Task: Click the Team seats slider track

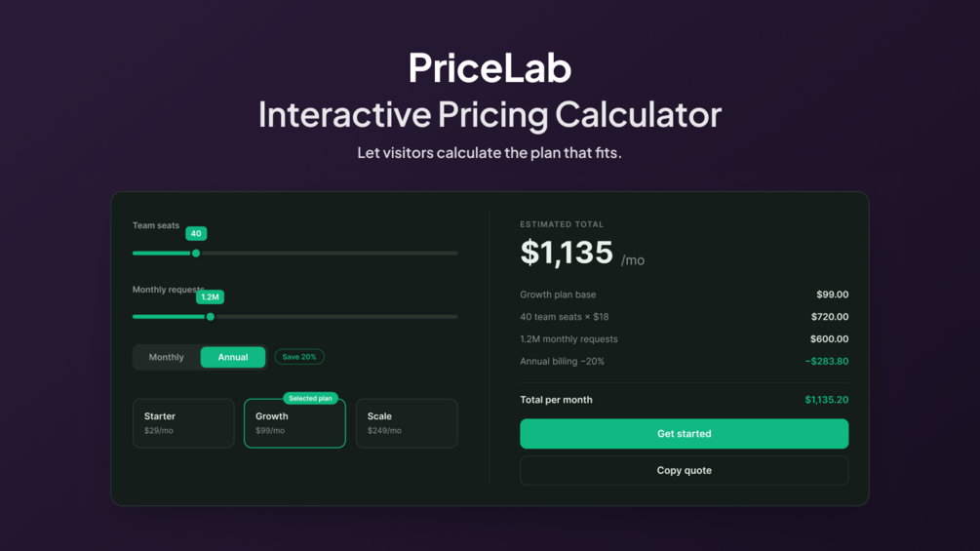Action: 295,253
